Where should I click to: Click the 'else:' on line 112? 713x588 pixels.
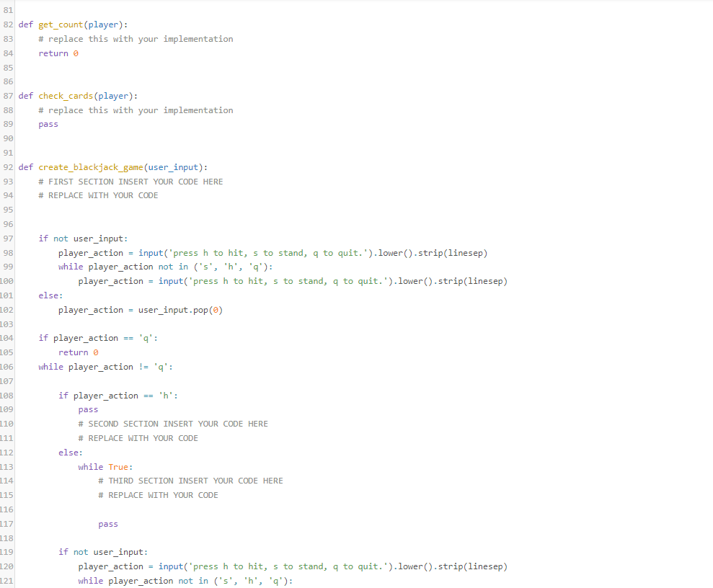click(71, 453)
